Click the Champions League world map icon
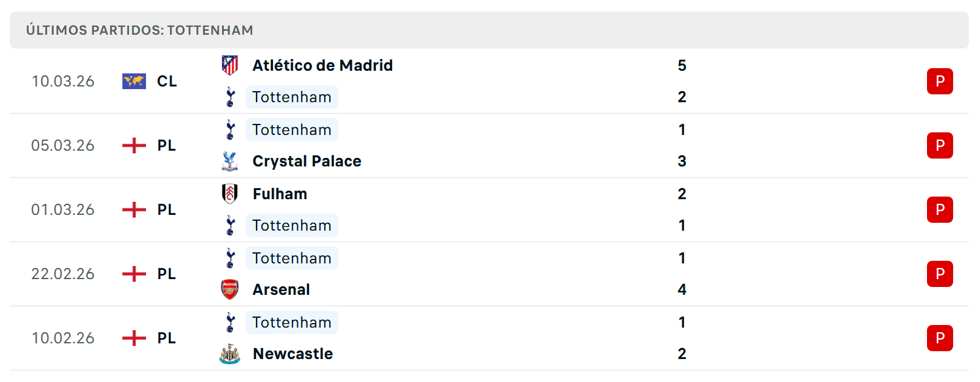The width and height of the screenshot is (980, 382). pos(134,81)
